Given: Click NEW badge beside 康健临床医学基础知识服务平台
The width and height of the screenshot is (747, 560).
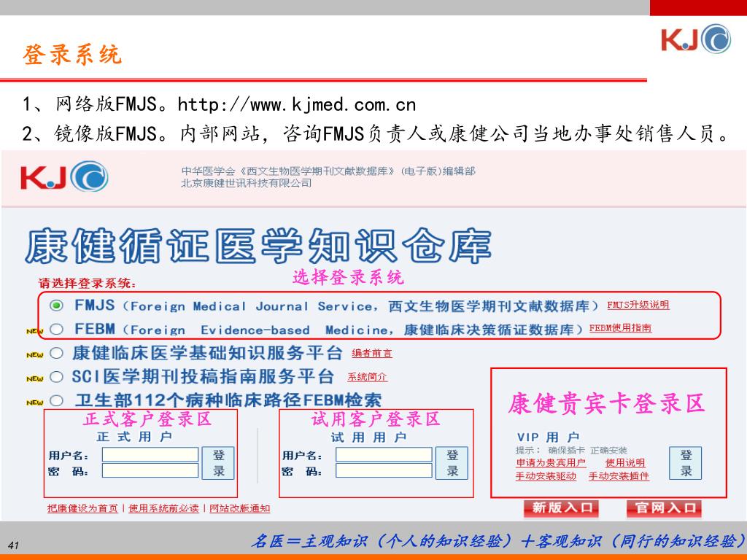Looking at the screenshot, I should pyautogui.click(x=35, y=355).
